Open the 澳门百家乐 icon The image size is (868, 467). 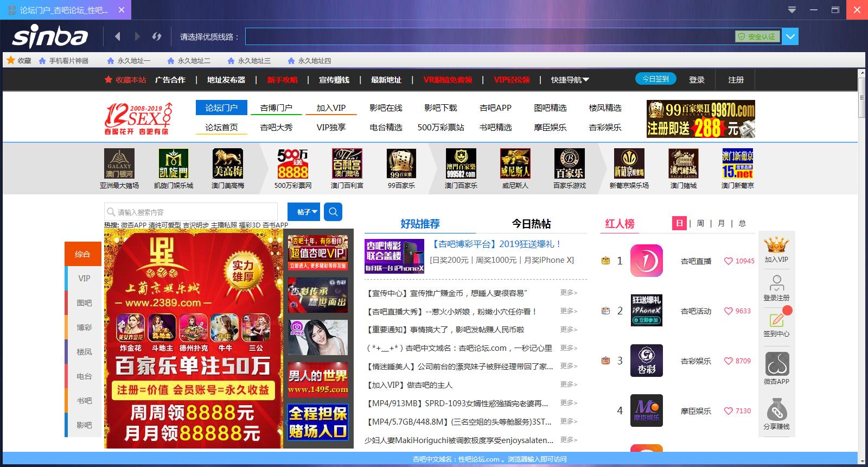[x=461, y=163]
